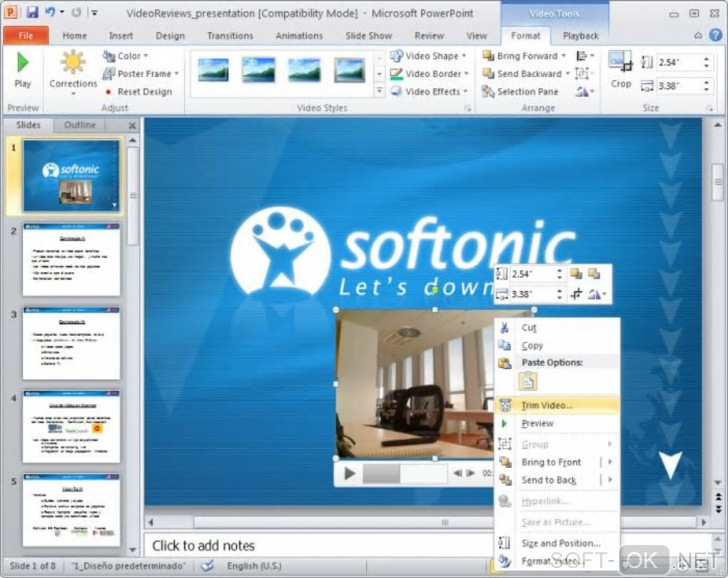
Task: Click the video step back button
Action: click(x=457, y=473)
